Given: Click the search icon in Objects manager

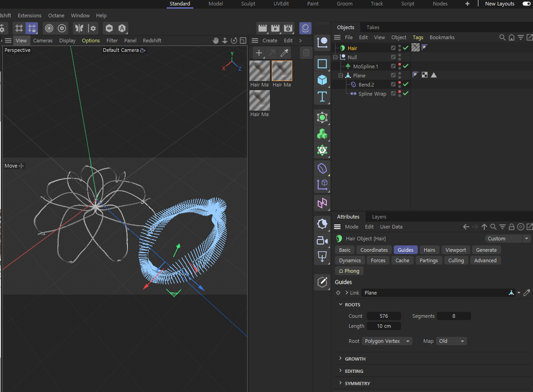Looking at the screenshot, I should [503, 37].
